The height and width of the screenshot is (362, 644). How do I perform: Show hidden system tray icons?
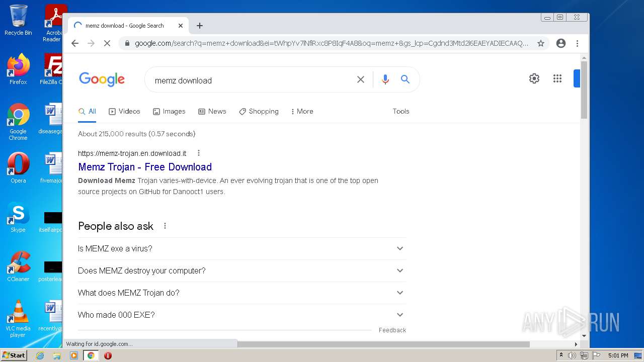tap(561, 355)
